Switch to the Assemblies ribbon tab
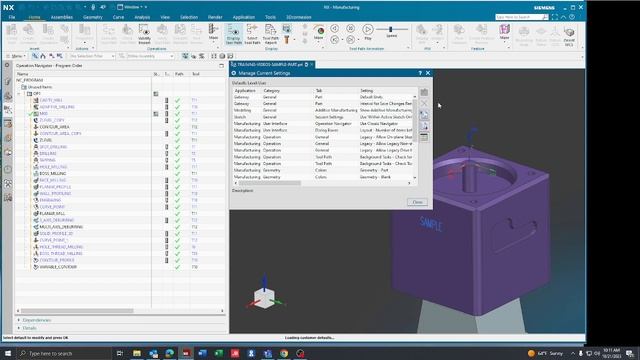This screenshot has height=360, width=640. tap(62, 17)
